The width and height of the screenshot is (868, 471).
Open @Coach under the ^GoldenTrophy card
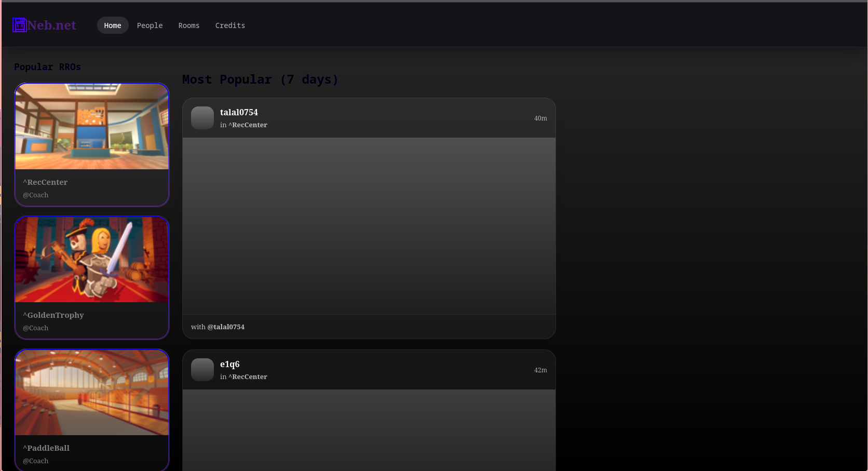(36, 328)
